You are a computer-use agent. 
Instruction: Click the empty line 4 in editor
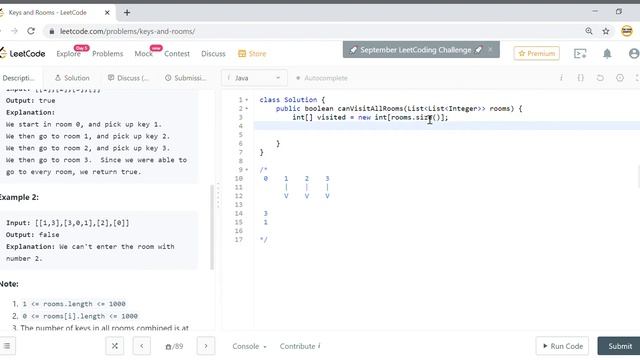coord(447,126)
